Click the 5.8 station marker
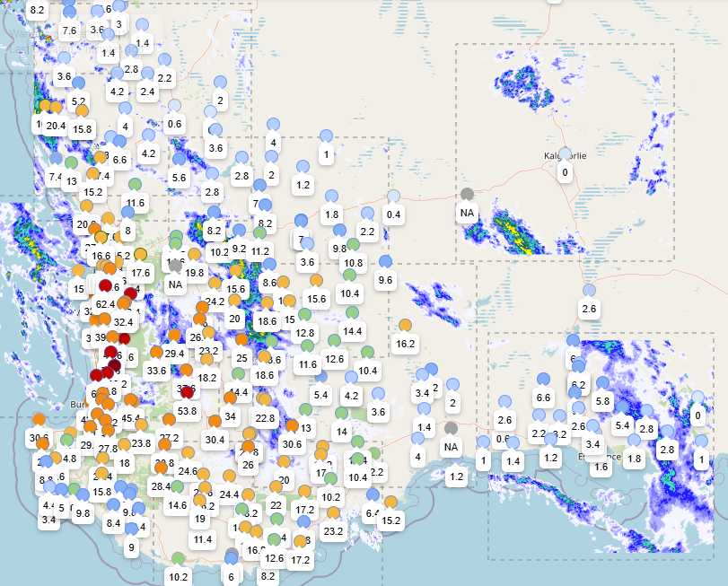 [602, 383]
